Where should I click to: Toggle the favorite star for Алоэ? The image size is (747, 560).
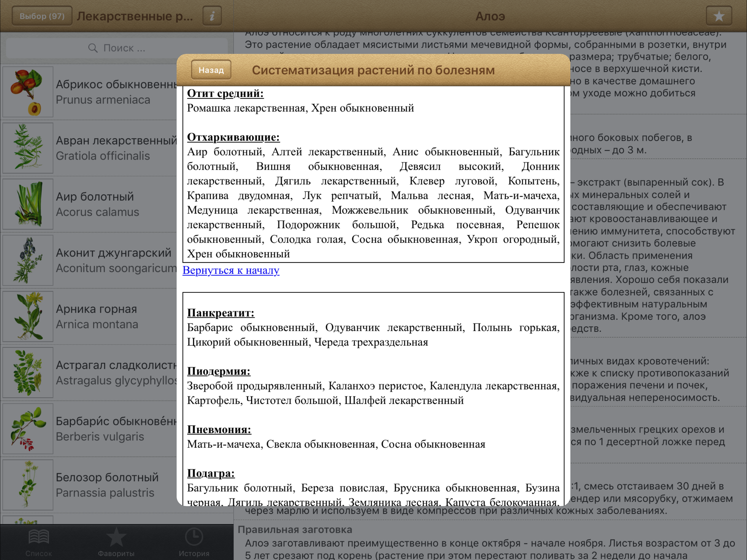point(719,16)
